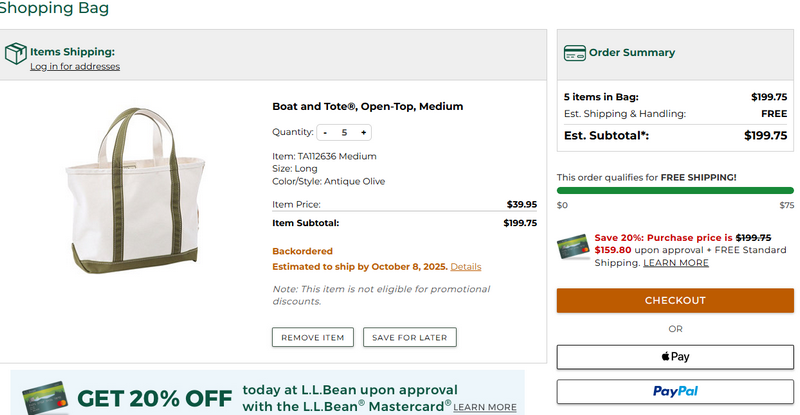This screenshot has height=415, width=800.
Task: Open Log in for addresses link
Action: (x=75, y=67)
